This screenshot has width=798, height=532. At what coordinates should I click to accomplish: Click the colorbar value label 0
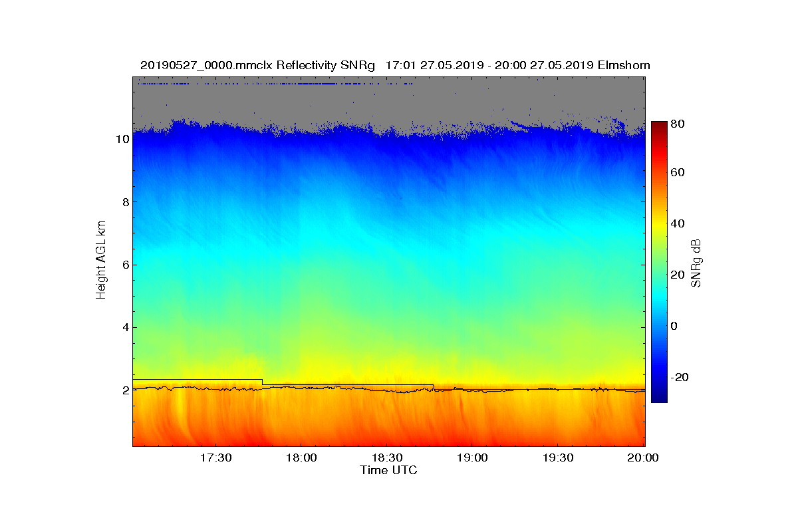tap(675, 326)
